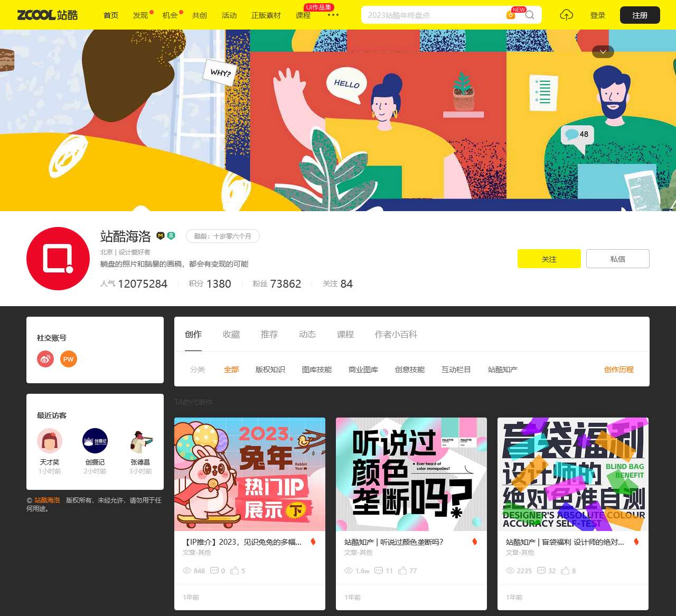Click the Weibo social account icon
Viewport: 676px width, 616px height.
tap(45, 359)
